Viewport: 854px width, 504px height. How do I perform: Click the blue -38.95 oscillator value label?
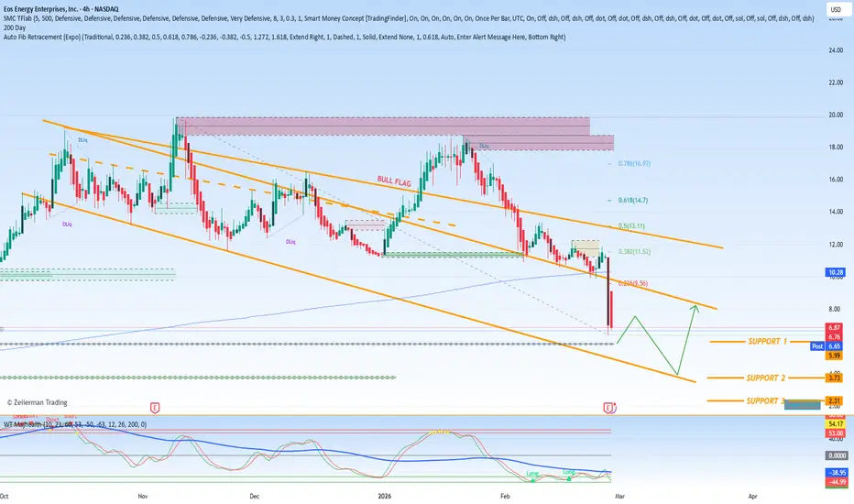click(837, 473)
